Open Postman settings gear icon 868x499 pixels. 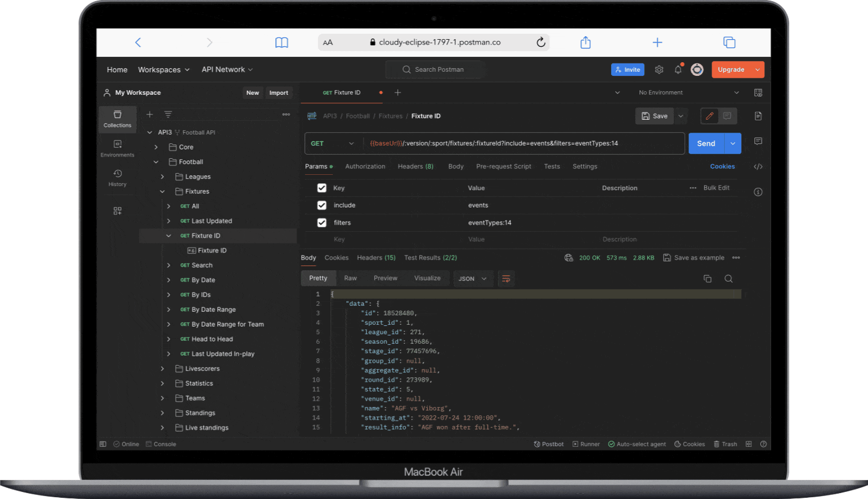point(659,69)
